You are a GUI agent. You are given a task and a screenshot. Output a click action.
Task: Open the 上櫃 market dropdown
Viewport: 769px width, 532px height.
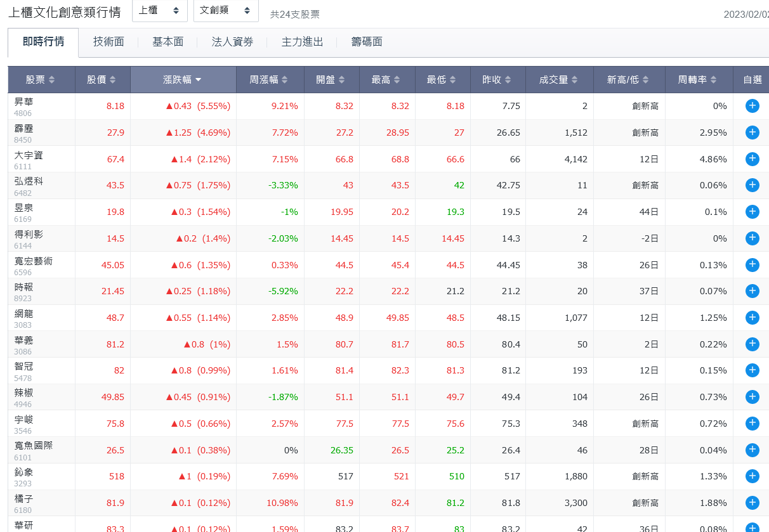click(x=159, y=11)
